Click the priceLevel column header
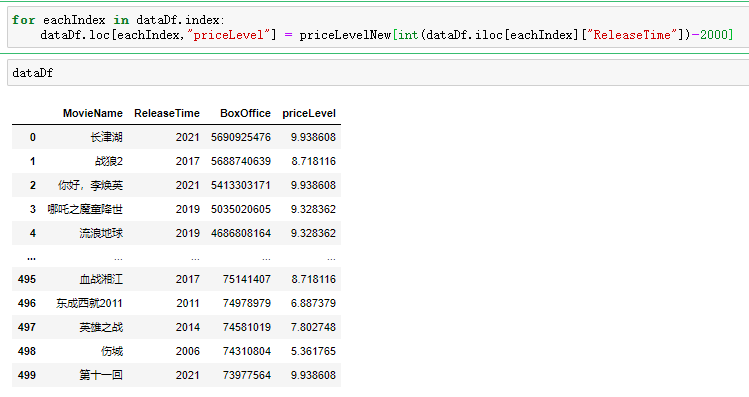 (309, 114)
